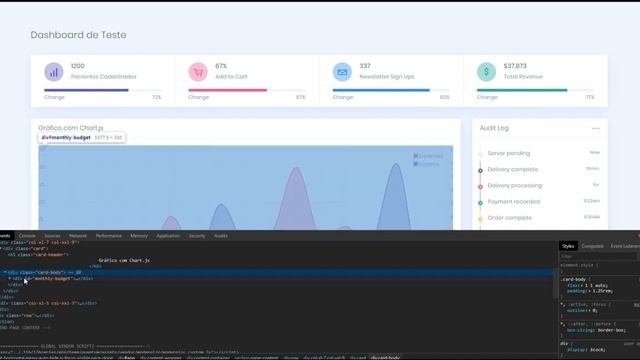Screen dimensions: 640x360
Task: Open the Memory tab in DevTools
Action: tap(139, 236)
